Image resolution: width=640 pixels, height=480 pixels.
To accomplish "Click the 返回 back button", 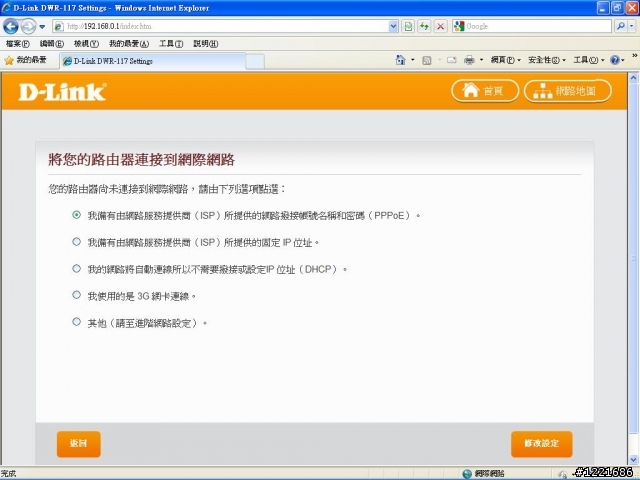I will point(79,444).
